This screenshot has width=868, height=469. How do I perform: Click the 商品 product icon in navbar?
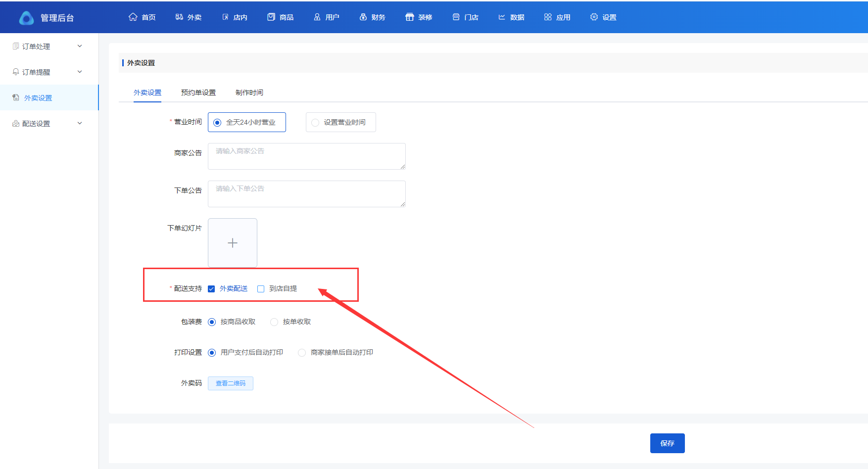tap(271, 17)
